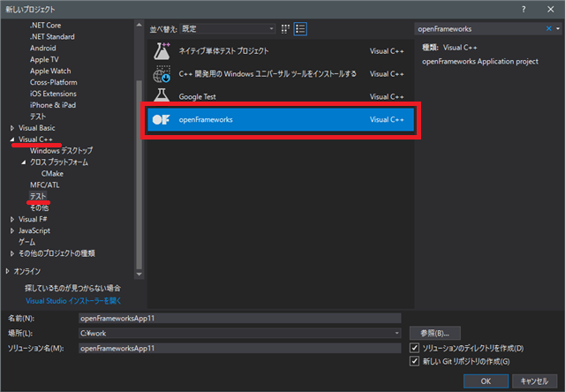Select the .NET Standard category
Image resolution: width=565 pixels, height=392 pixels.
click(52, 37)
